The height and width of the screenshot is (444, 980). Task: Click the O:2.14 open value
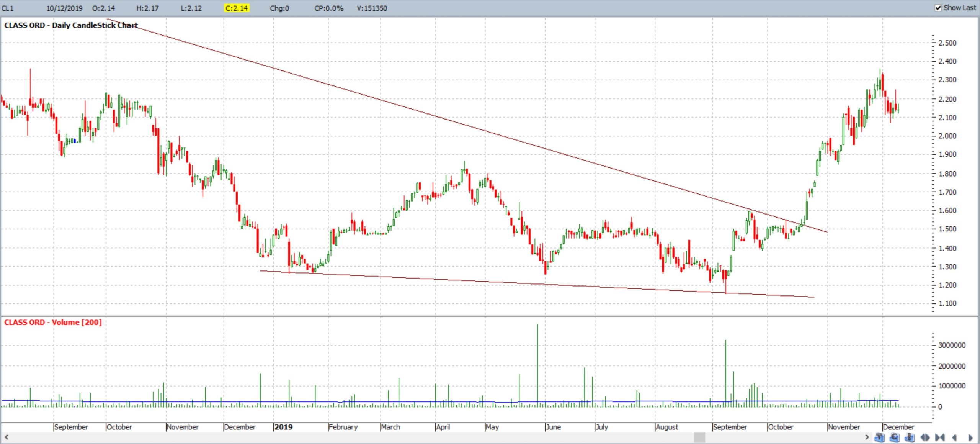pyautogui.click(x=103, y=8)
